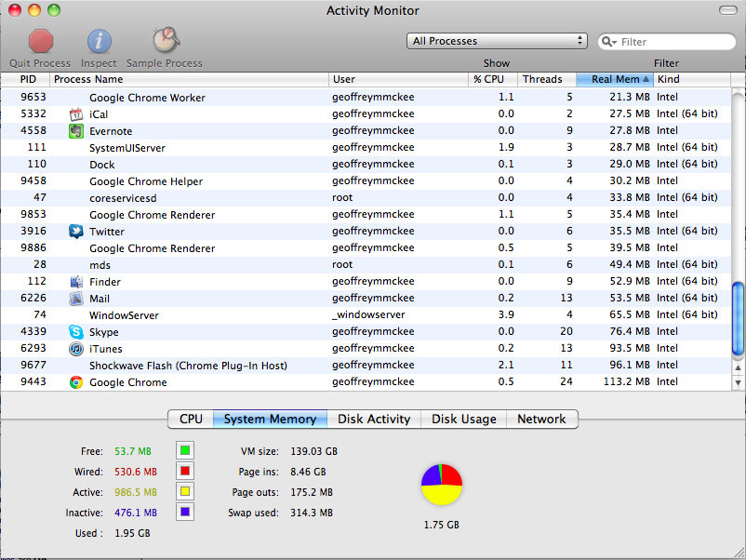This screenshot has height=560, width=746.
Task: Click the Evernote elephant icon
Action: tap(76, 131)
